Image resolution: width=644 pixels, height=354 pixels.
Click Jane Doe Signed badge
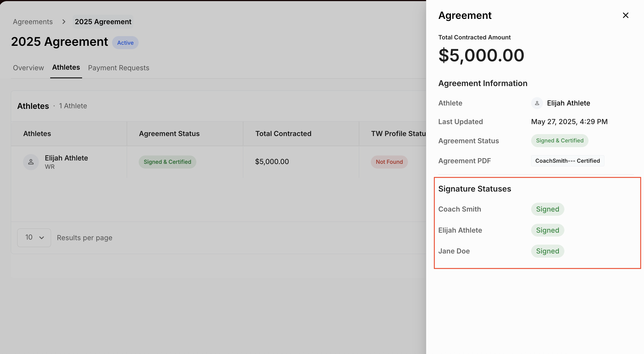[547, 251]
